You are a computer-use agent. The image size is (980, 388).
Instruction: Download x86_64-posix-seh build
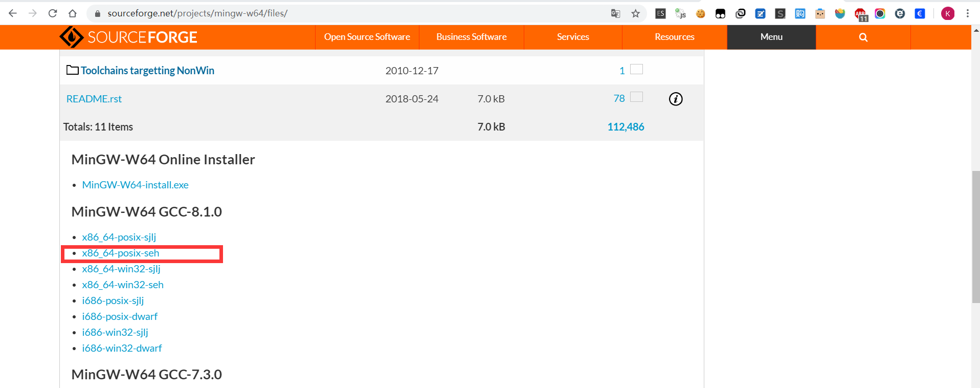pyautogui.click(x=121, y=253)
